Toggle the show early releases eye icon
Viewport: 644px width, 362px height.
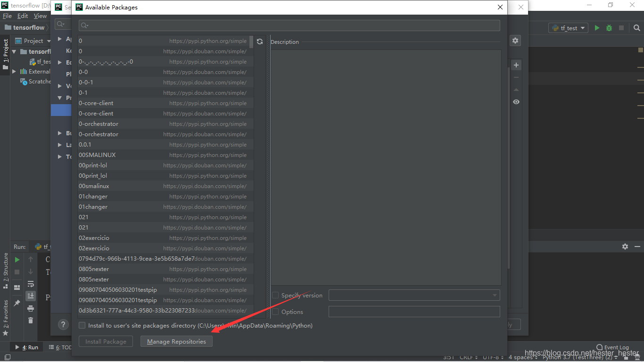pyautogui.click(x=516, y=102)
